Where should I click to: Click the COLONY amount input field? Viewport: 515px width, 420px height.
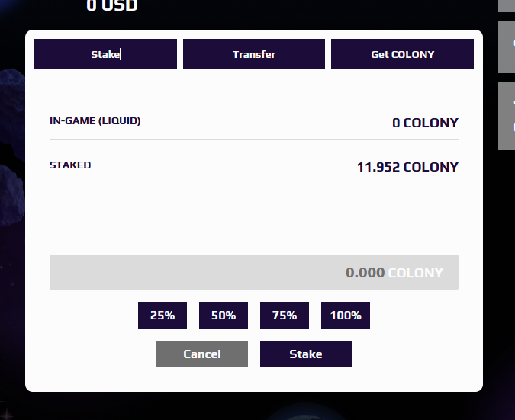pyautogui.click(x=253, y=272)
